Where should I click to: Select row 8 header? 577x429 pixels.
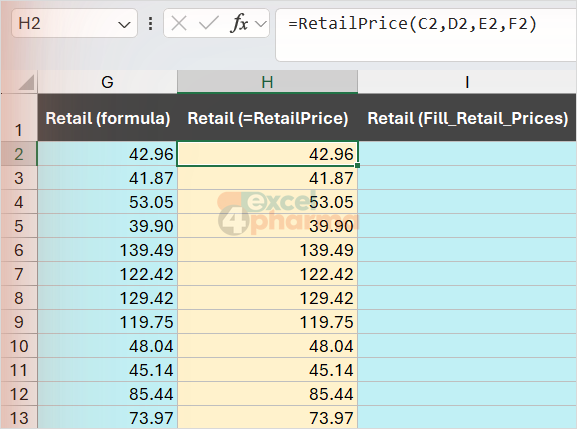[19, 298]
